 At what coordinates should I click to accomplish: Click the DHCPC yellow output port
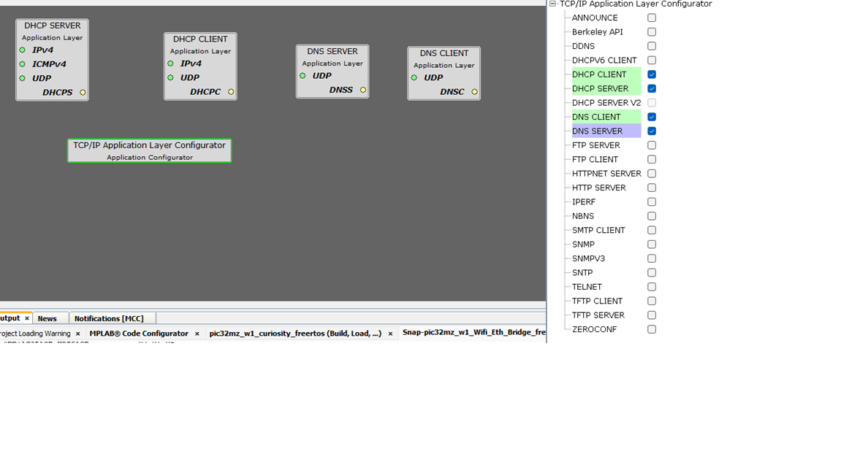pyautogui.click(x=231, y=92)
